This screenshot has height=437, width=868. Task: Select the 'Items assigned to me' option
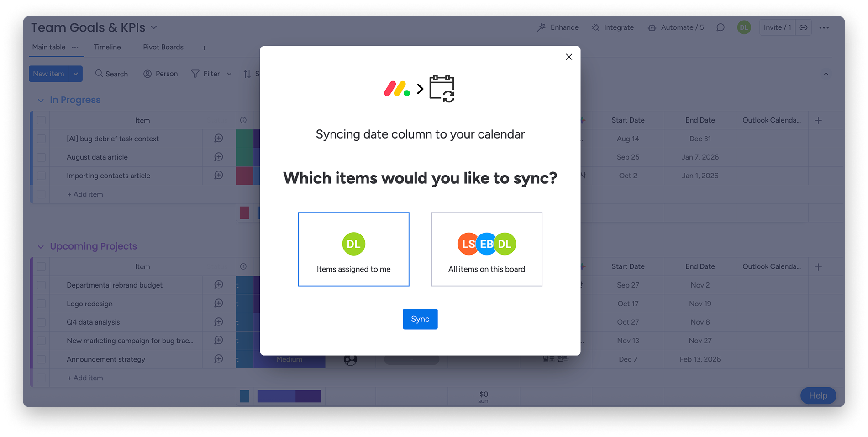[x=353, y=249]
